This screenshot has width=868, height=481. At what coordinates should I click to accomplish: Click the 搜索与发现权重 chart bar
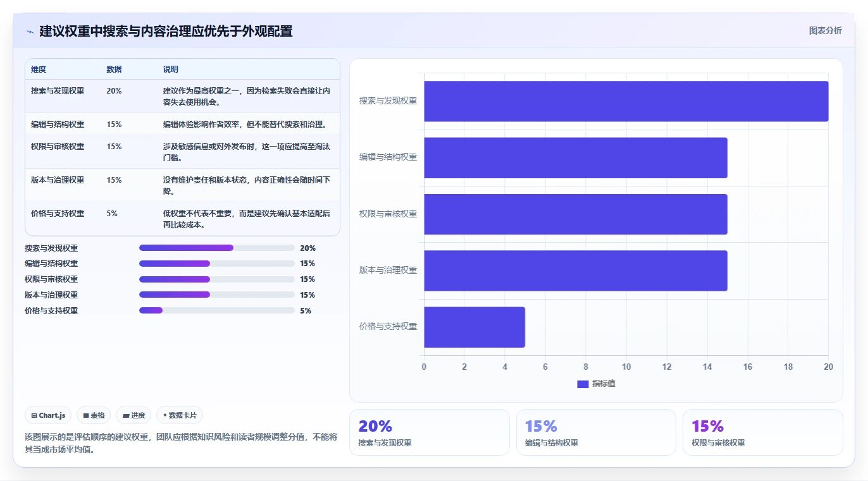[626, 101]
